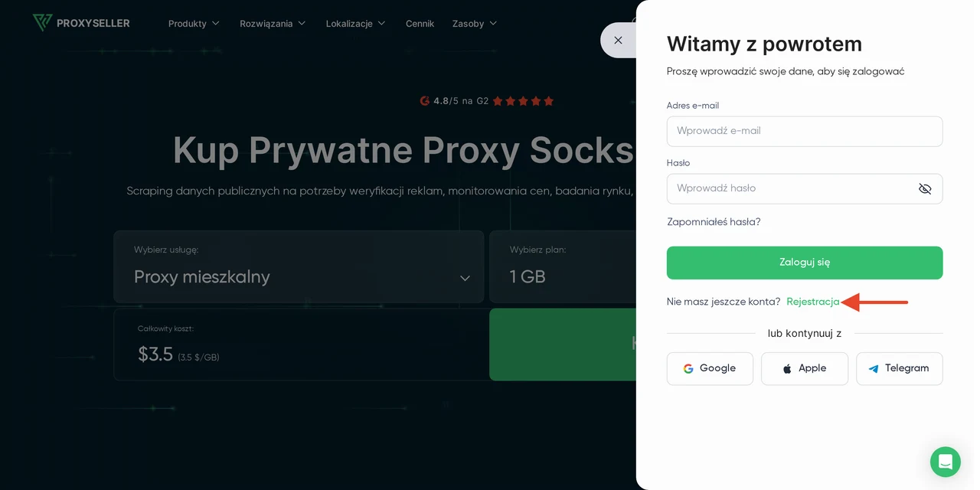The height and width of the screenshot is (490, 980).
Task: Focus the Hasło password field
Action: coord(805,188)
